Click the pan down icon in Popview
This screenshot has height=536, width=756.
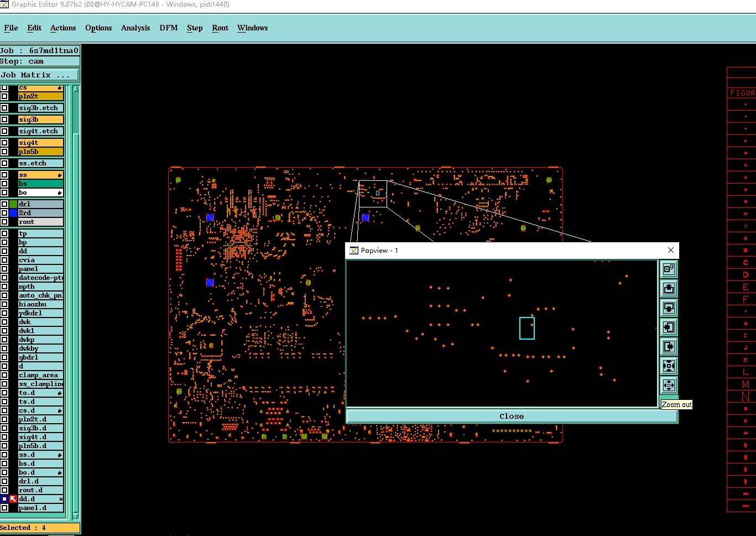coord(669,308)
